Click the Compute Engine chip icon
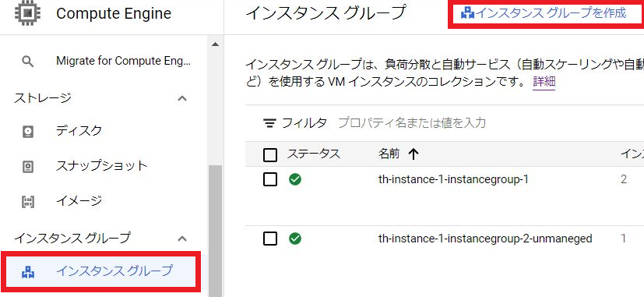The image size is (644, 297). pos(27,12)
